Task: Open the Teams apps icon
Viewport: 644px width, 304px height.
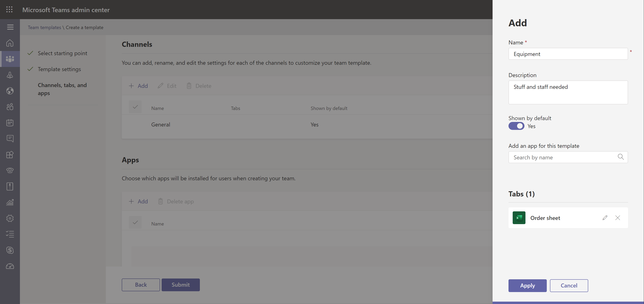Action: (x=10, y=155)
